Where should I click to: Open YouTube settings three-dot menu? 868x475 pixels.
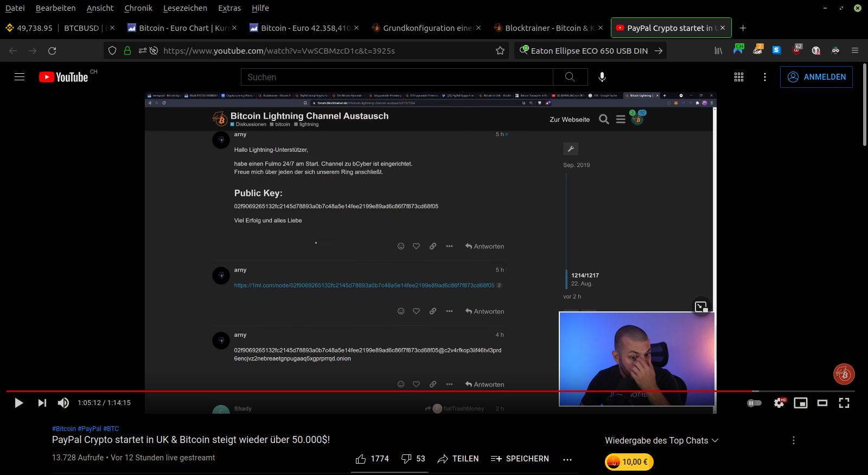(x=765, y=77)
